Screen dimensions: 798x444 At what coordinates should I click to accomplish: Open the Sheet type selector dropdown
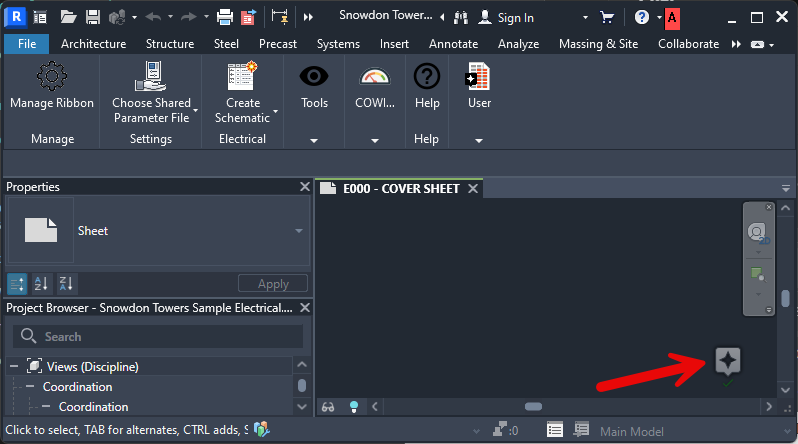298,231
